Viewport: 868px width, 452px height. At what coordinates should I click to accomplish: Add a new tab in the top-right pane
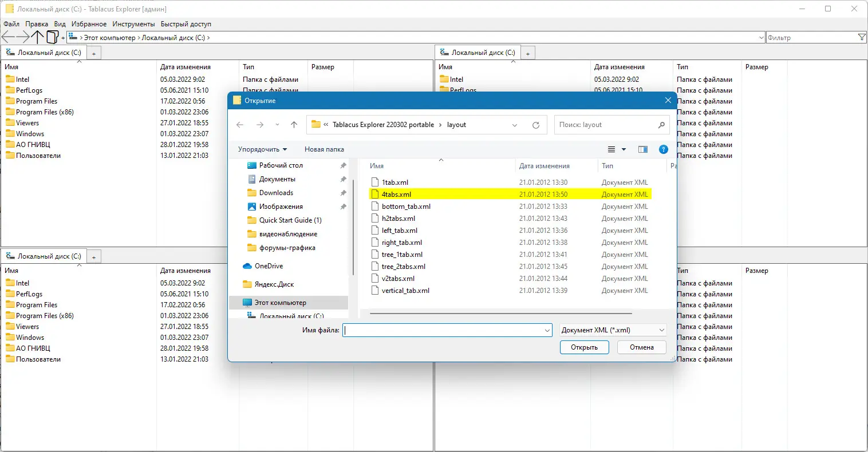tap(528, 53)
